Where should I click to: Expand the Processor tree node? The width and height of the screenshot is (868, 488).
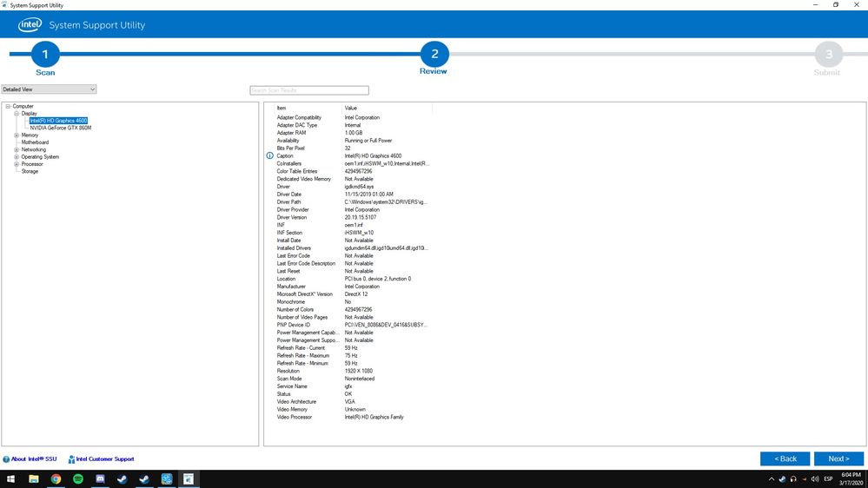[17, 164]
